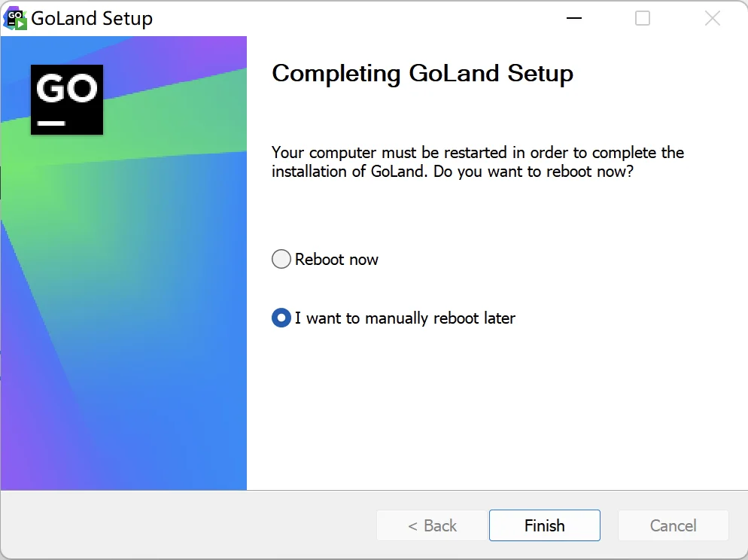The image size is (748, 560).
Task: Select the Reboot now radio button
Action: coord(281,259)
